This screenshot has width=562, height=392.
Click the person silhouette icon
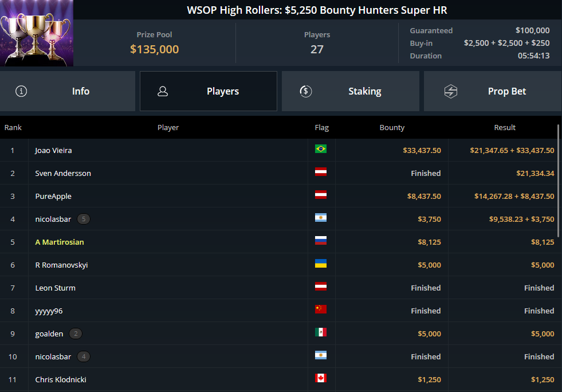click(x=163, y=91)
